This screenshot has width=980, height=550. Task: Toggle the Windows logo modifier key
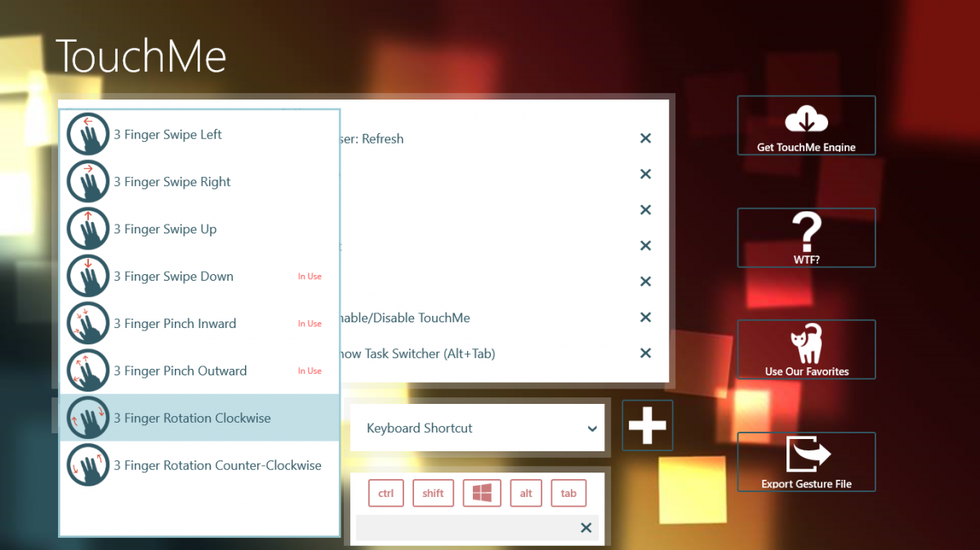coord(482,493)
